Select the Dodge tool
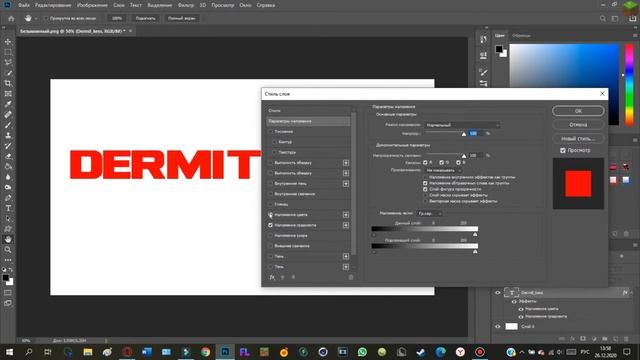640x360 pixels. tap(8, 187)
